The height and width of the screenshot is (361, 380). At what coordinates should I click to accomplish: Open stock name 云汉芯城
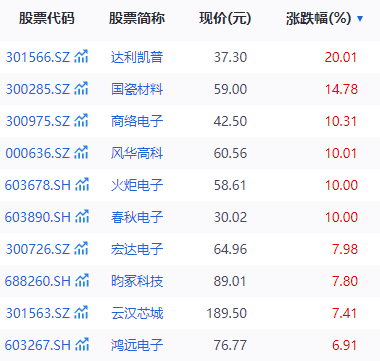tap(137, 313)
